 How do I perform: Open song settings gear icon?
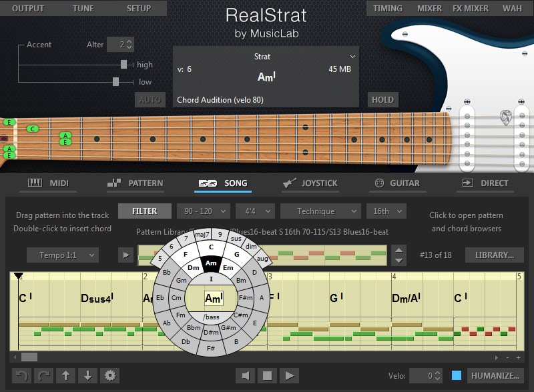click(x=109, y=376)
